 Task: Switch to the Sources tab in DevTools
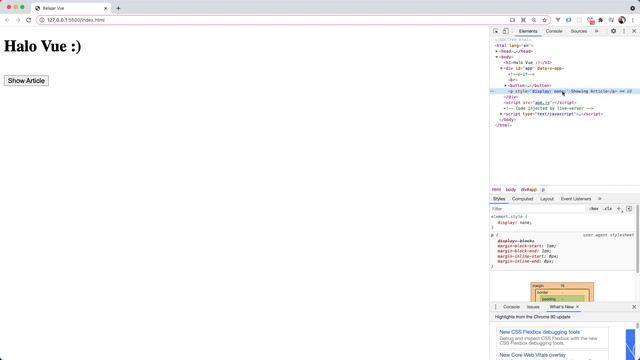pos(579,31)
